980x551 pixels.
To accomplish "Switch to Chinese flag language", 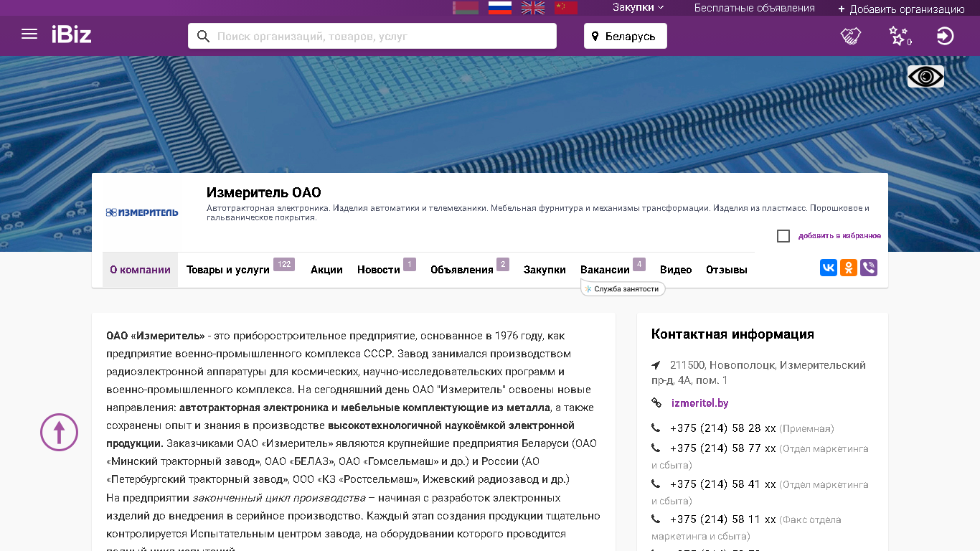I will pos(566,8).
